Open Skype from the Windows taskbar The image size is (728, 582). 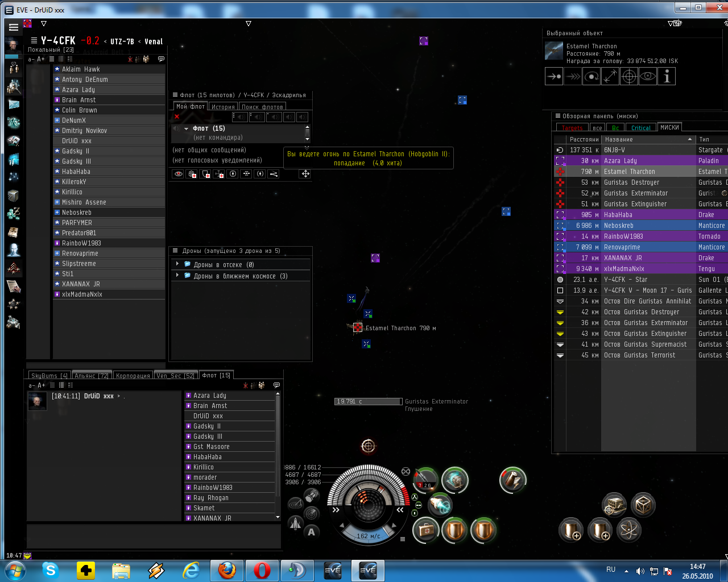pyautogui.click(x=51, y=570)
